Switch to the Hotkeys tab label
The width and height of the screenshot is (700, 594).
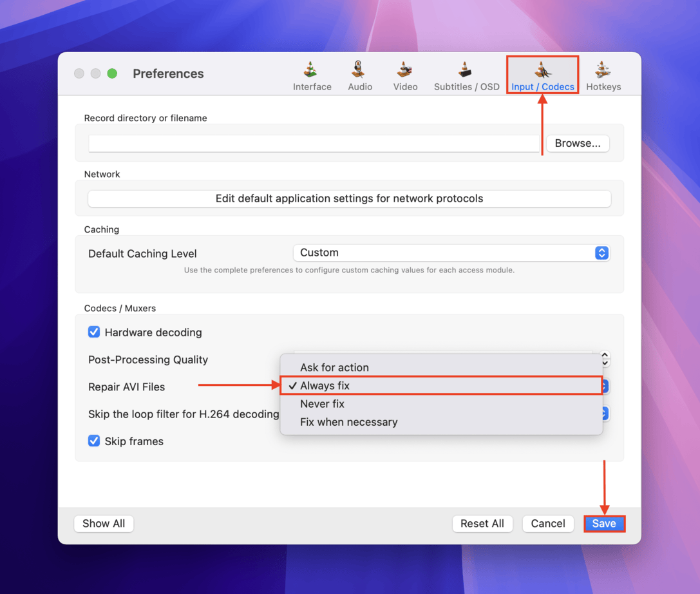point(603,86)
